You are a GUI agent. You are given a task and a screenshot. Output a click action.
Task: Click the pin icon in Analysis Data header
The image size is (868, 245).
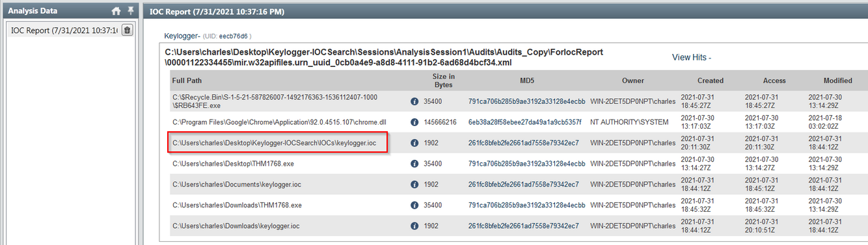coord(131,11)
